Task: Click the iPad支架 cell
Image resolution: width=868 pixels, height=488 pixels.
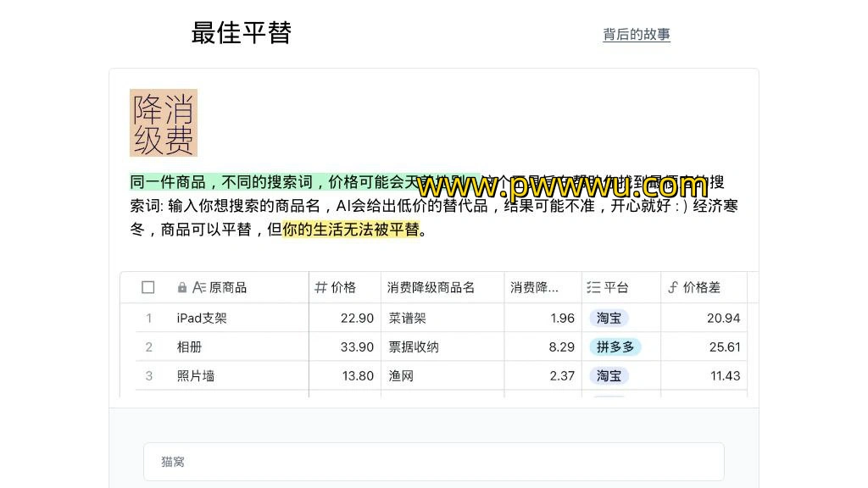Action: [x=239, y=319]
